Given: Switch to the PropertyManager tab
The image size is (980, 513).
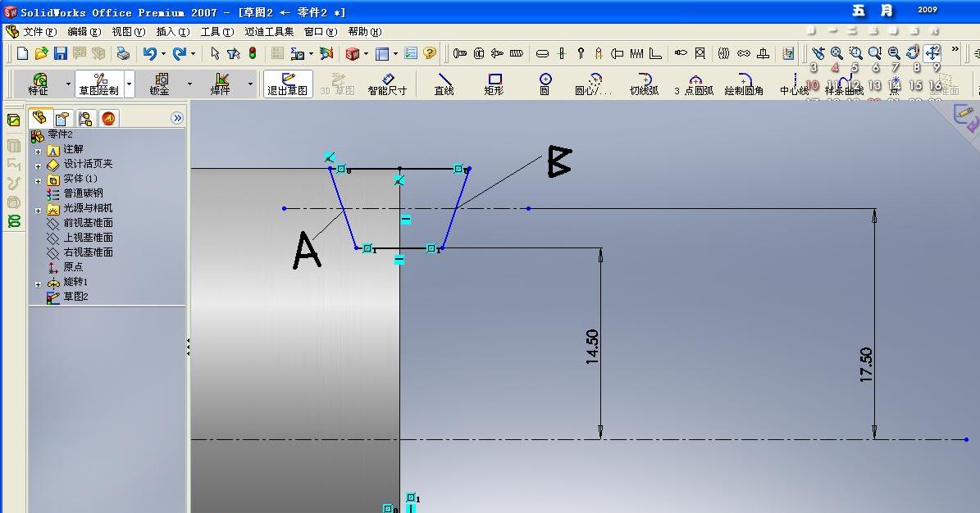Looking at the screenshot, I should coord(62,118).
